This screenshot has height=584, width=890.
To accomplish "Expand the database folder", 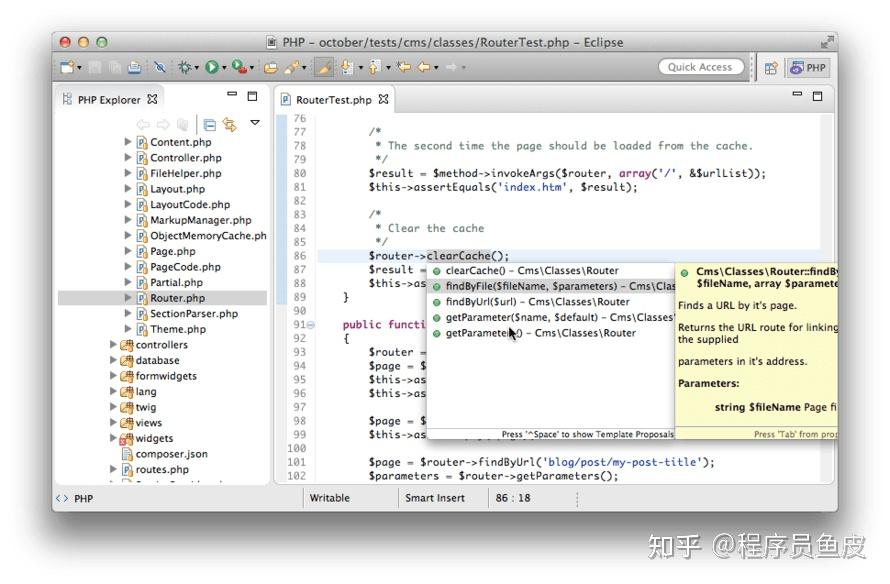I will (x=113, y=360).
